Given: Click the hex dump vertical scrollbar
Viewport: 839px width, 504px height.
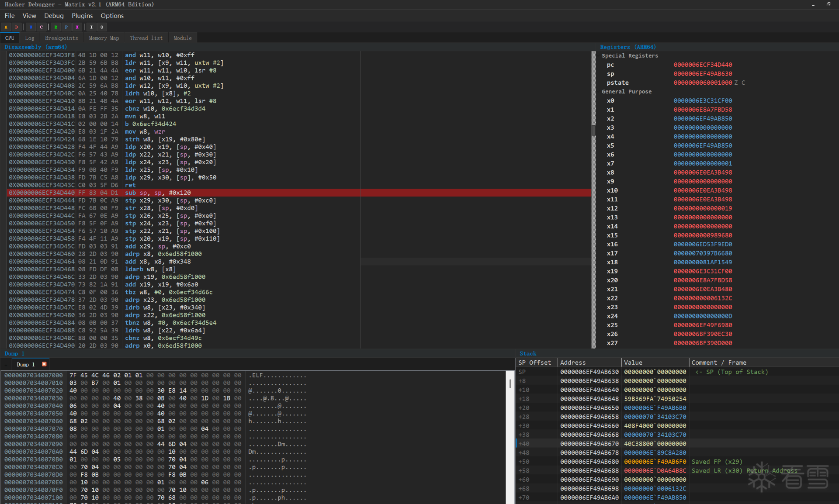Looking at the screenshot, I should tap(510, 384).
